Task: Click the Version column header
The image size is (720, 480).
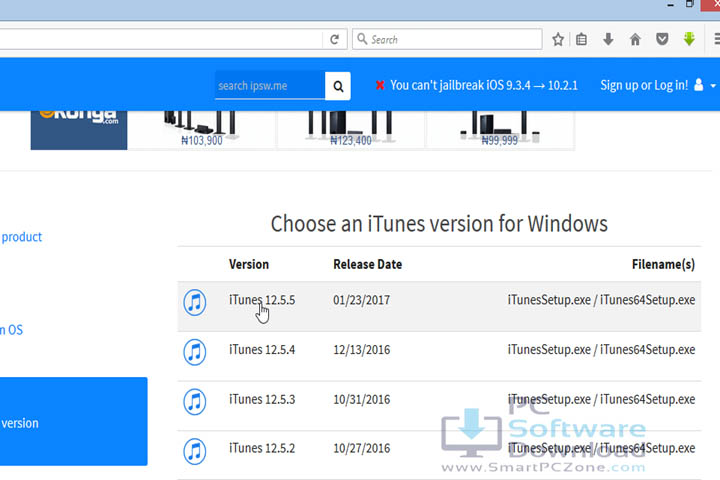Action: 249,265
